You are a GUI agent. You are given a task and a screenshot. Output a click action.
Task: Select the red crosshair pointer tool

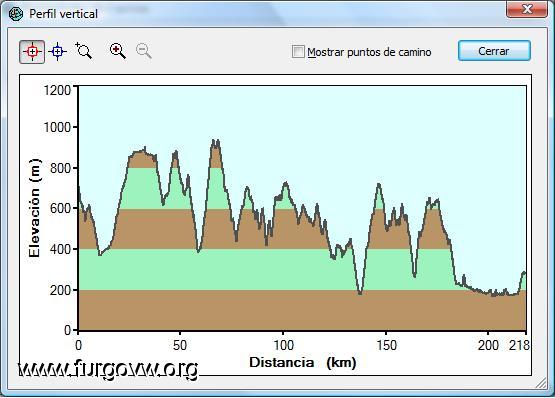click(x=32, y=52)
